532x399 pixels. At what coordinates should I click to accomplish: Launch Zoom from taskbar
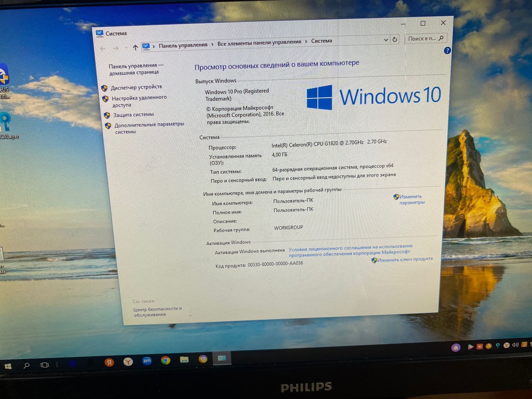(x=147, y=360)
